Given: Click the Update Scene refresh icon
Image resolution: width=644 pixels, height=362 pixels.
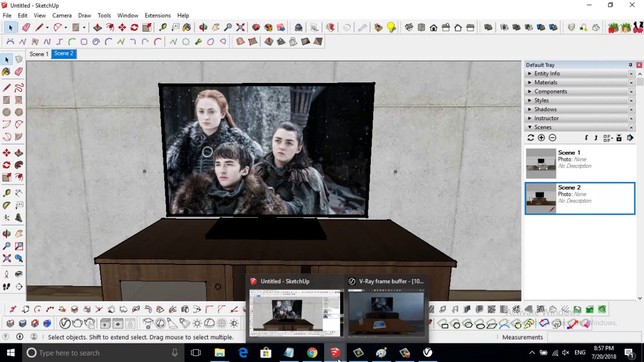Looking at the screenshot, I should [x=531, y=138].
